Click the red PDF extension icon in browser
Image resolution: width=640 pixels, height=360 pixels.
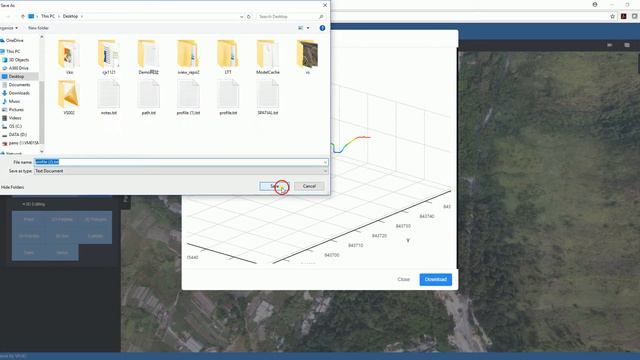[623, 17]
